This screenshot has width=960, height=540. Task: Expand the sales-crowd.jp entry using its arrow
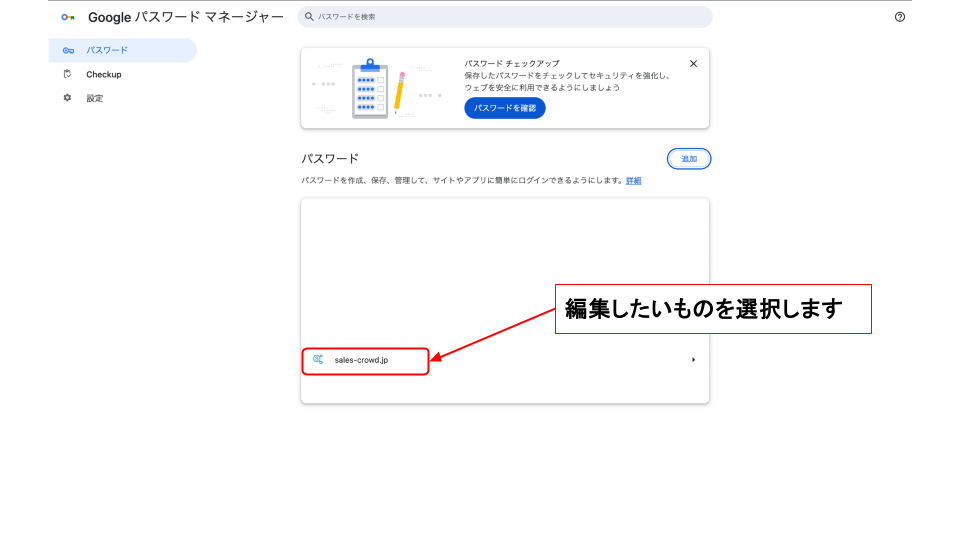click(693, 360)
